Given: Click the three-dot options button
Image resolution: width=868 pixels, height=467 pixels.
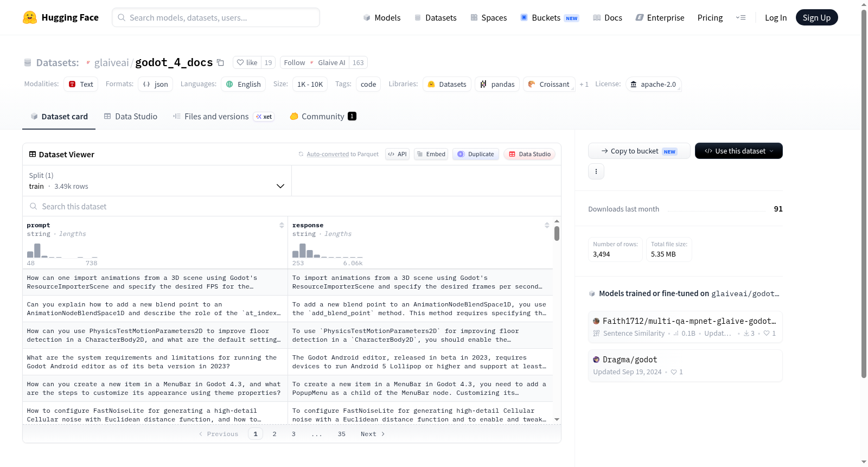Looking at the screenshot, I should coord(596,171).
